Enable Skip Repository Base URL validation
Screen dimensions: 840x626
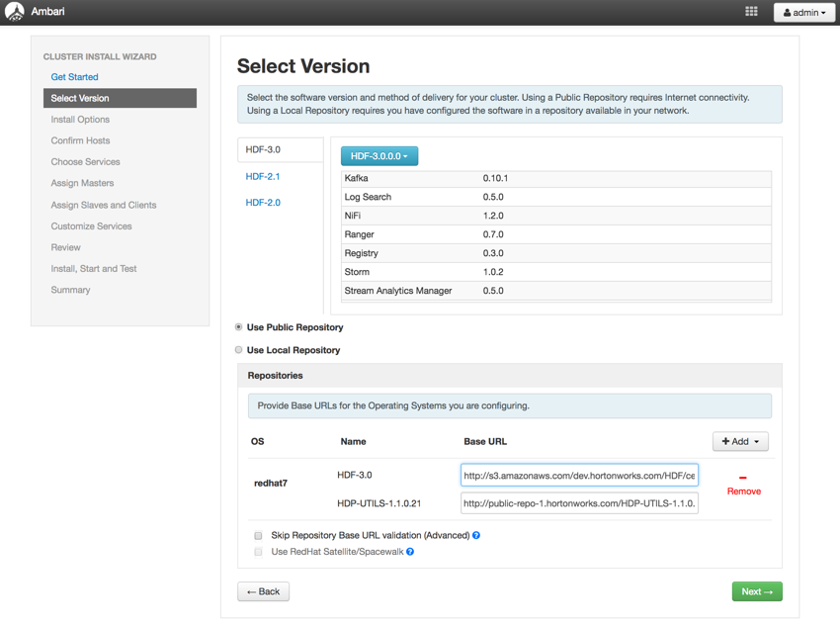tap(259, 535)
